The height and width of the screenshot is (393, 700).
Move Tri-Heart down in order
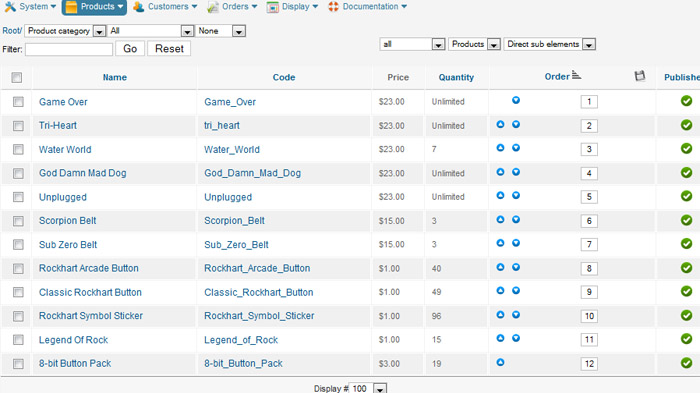click(516, 124)
